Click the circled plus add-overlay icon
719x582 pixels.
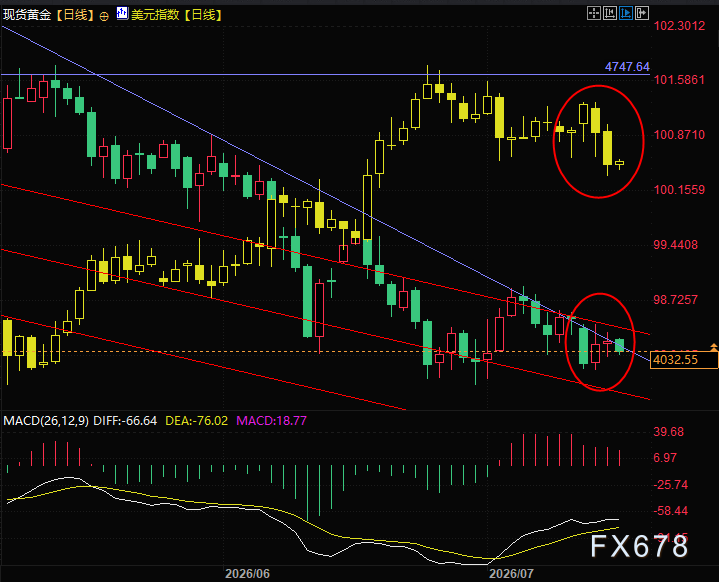[105, 17]
